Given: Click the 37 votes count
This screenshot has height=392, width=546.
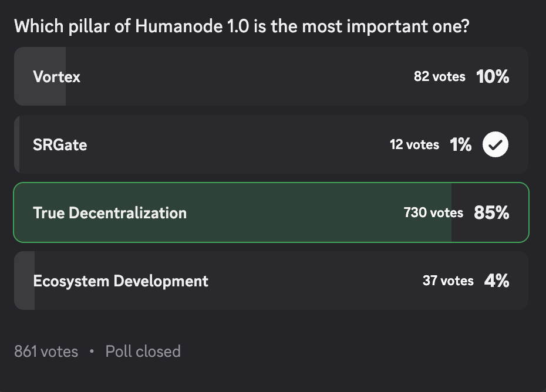Looking at the screenshot, I should [x=448, y=281].
